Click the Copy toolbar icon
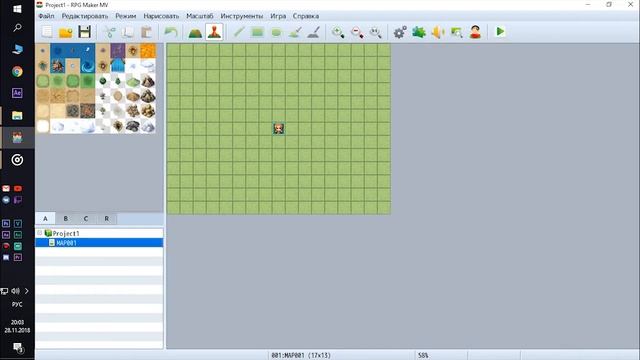 click(128, 32)
